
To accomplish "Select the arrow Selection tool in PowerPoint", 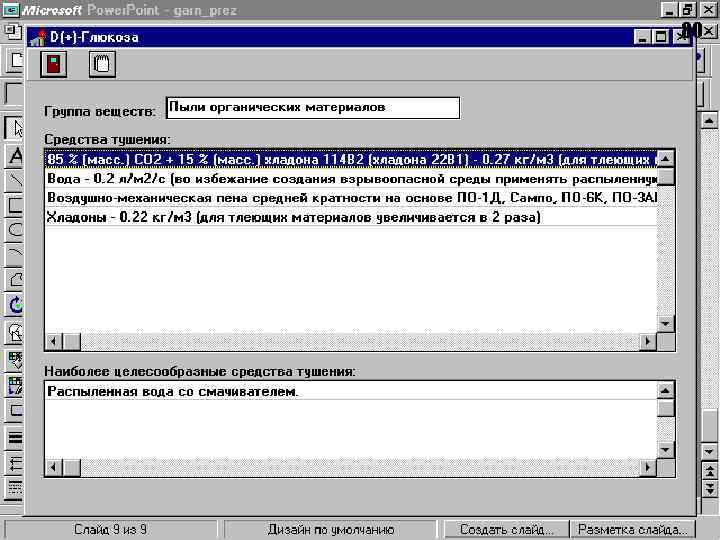I will tap(15, 128).
